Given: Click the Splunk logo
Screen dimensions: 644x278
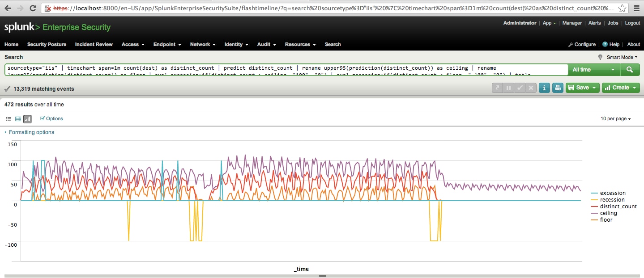Looking at the screenshot, I should coord(57,27).
